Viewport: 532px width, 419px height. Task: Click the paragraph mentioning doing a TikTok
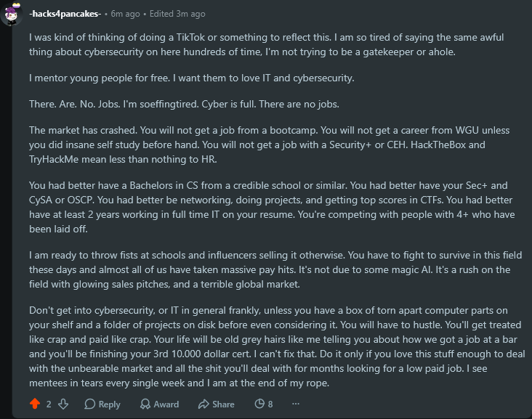266,44
